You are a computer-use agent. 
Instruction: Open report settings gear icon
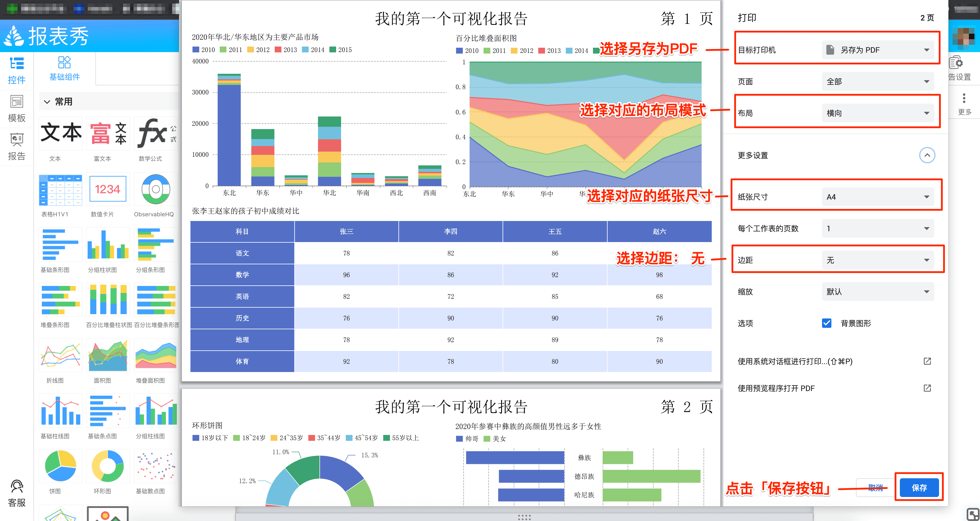click(956, 62)
